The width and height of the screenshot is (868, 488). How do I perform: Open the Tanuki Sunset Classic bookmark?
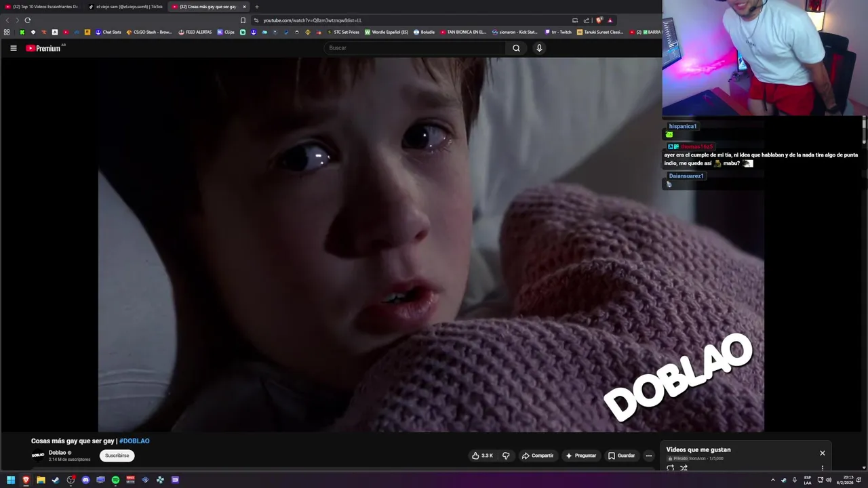pos(600,32)
